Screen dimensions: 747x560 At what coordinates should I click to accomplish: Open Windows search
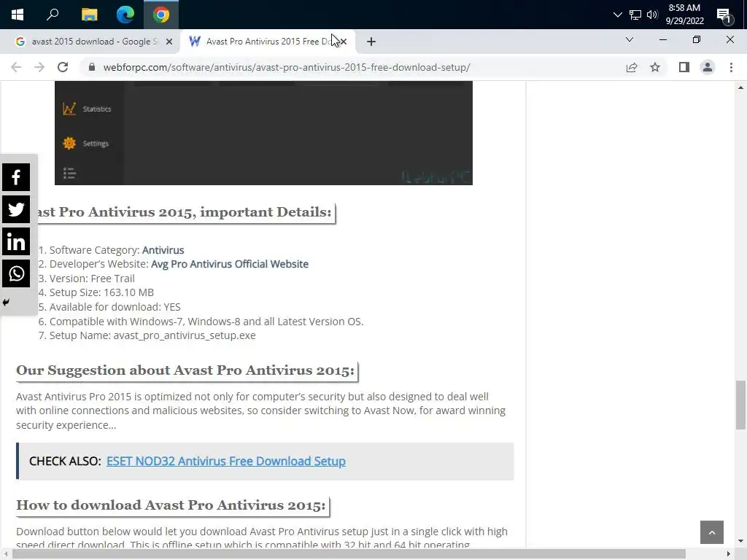point(53,15)
